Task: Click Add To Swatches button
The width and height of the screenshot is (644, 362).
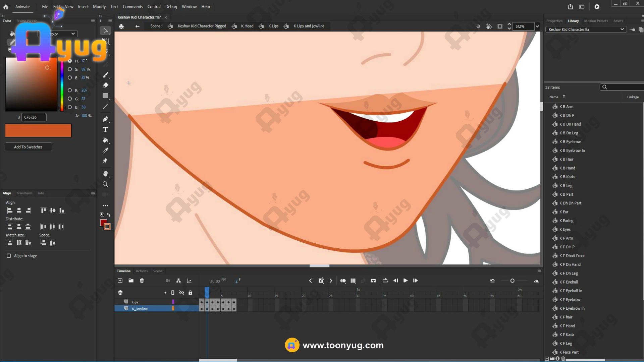Action: [28, 147]
